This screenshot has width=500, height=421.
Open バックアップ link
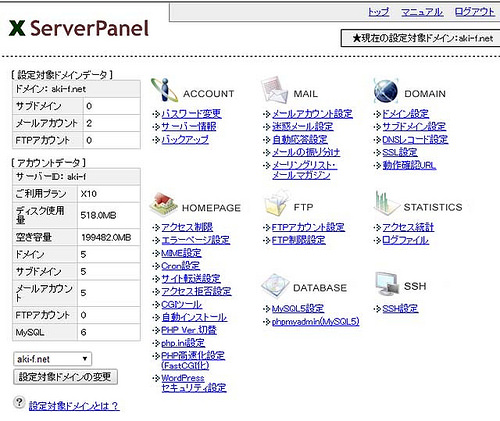(185, 139)
